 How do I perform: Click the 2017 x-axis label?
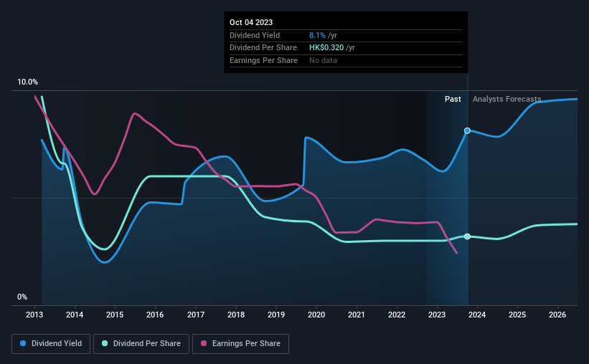196,315
